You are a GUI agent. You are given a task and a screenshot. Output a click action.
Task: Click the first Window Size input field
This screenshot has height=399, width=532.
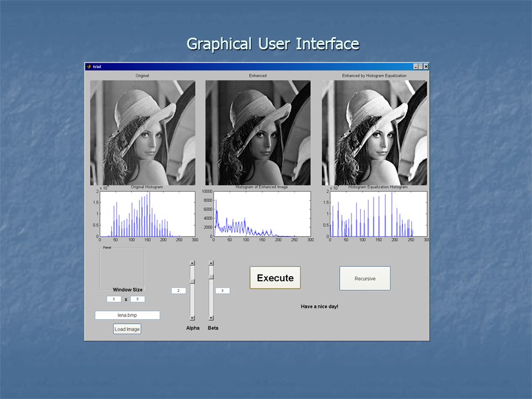(114, 299)
